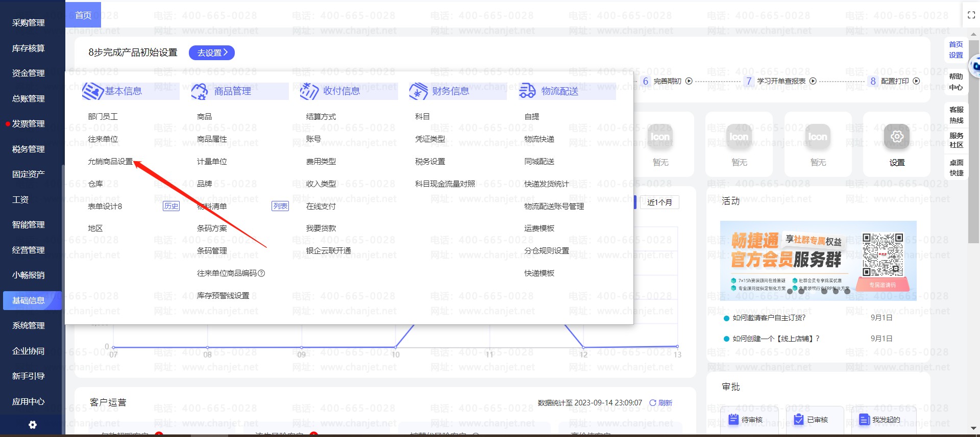This screenshot has height=437, width=980.
Task: Open 新手引导 in the sidebar
Action: [29, 376]
